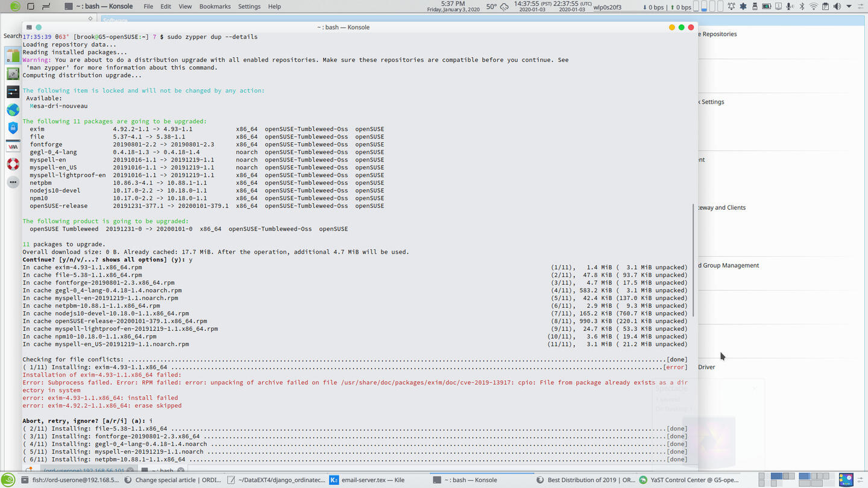Click the three-dots more icon in left sidebar

[x=13, y=182]
